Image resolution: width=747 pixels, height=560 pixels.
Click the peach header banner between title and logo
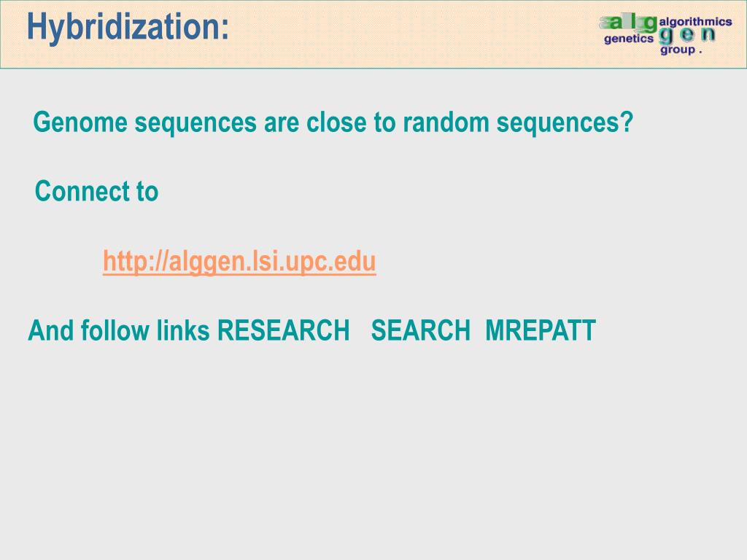[410, 34]
